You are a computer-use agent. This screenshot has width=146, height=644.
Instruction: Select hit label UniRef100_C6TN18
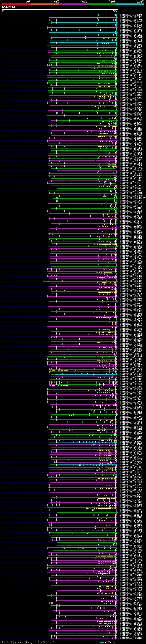click(x=131, y=67)
